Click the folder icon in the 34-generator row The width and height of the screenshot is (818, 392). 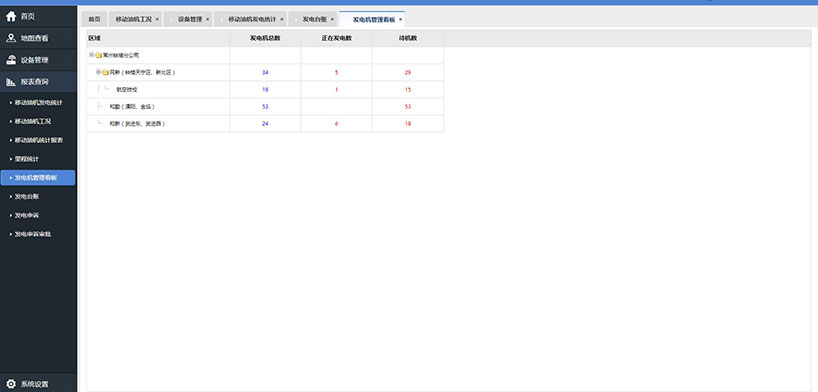coord(105,73)
